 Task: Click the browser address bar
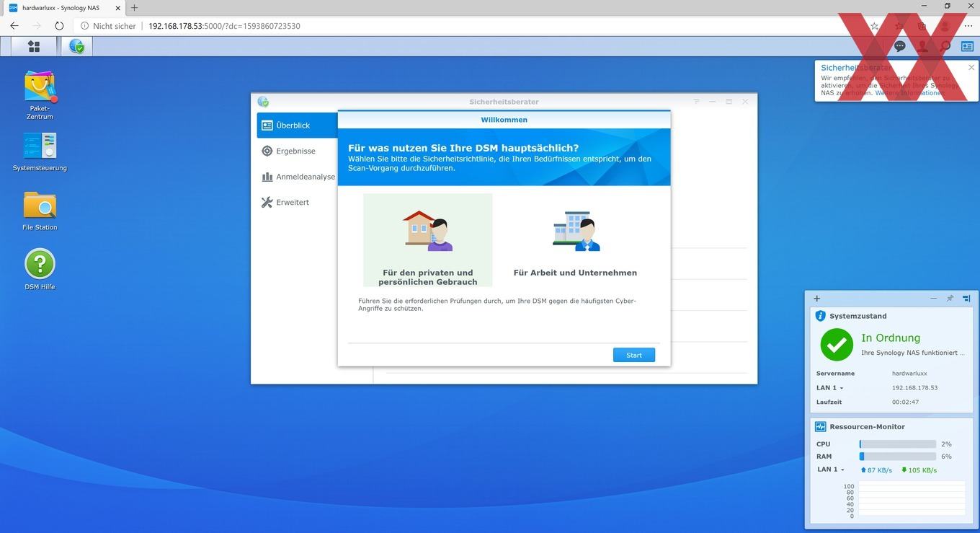(468, 25)
